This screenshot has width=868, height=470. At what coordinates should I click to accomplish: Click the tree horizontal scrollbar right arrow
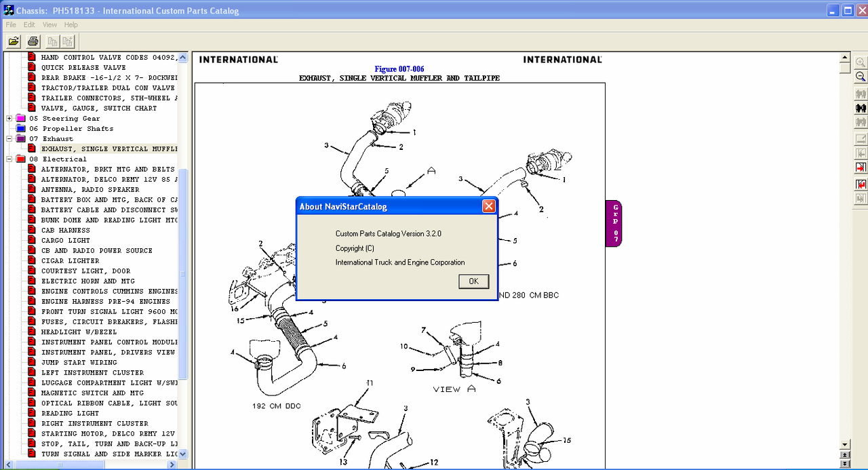172,465
